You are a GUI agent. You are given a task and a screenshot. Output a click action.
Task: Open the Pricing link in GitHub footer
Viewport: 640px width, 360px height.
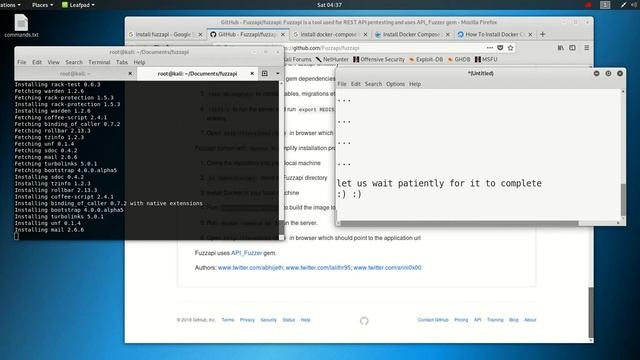pos(461,320)
